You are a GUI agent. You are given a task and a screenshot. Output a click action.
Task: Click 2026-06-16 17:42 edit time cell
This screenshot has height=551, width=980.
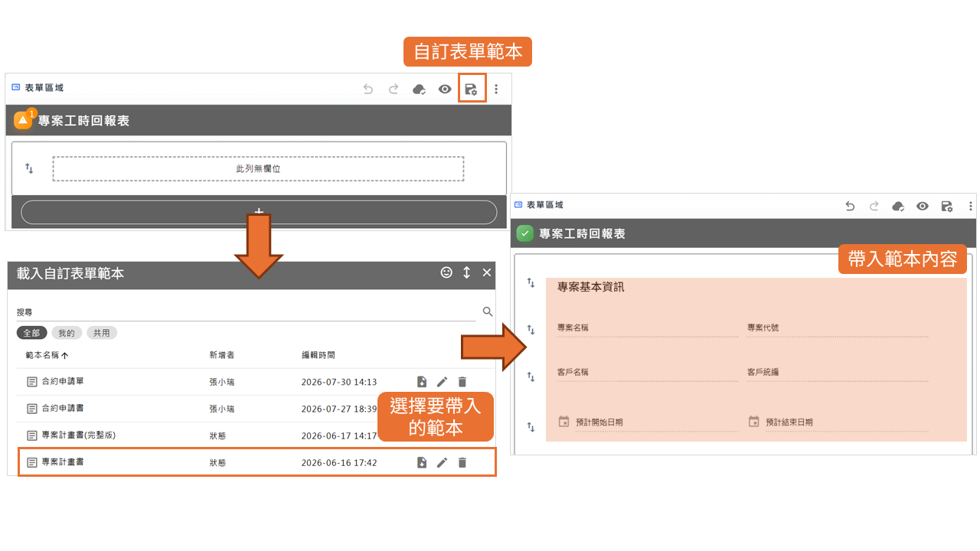click(x=338, y=463)
